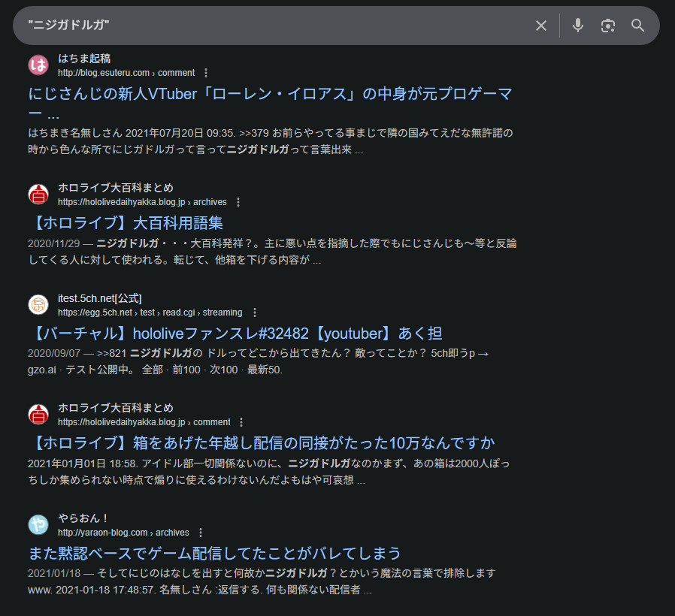The width and height of the screenshot is (675, 616).
Task: Open more options for 5ch.net result
Action: pyautogui.click(x=254, y=313)
